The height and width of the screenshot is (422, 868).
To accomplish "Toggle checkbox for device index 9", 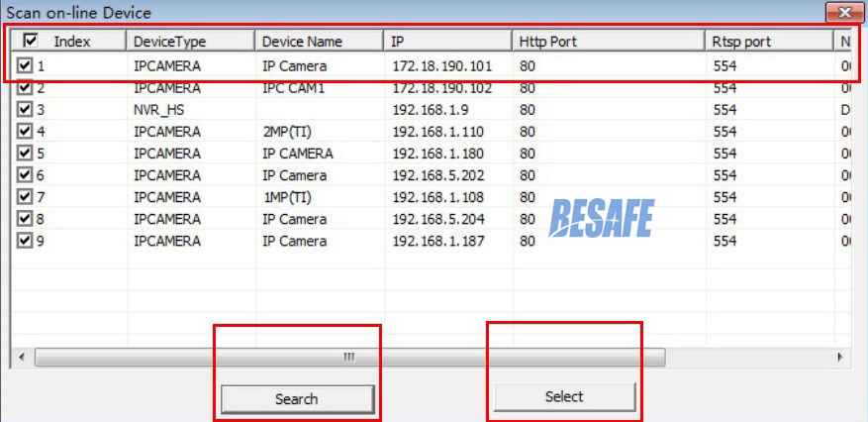I will point(26,240).
